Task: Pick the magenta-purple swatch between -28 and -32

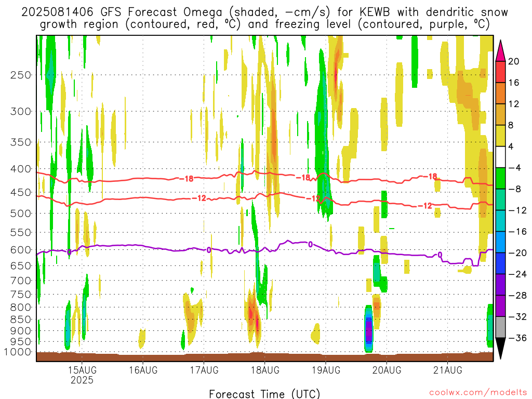Action: [500, 306]
